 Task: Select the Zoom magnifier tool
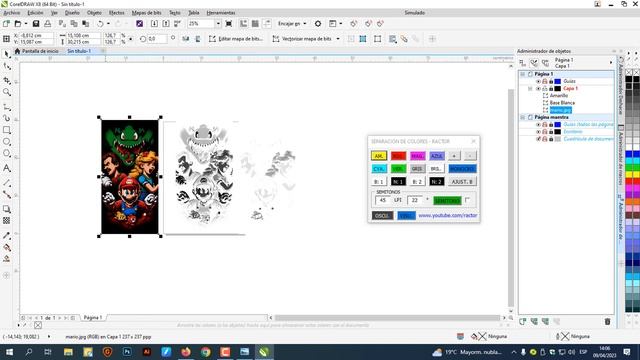(x=7, y=93)
